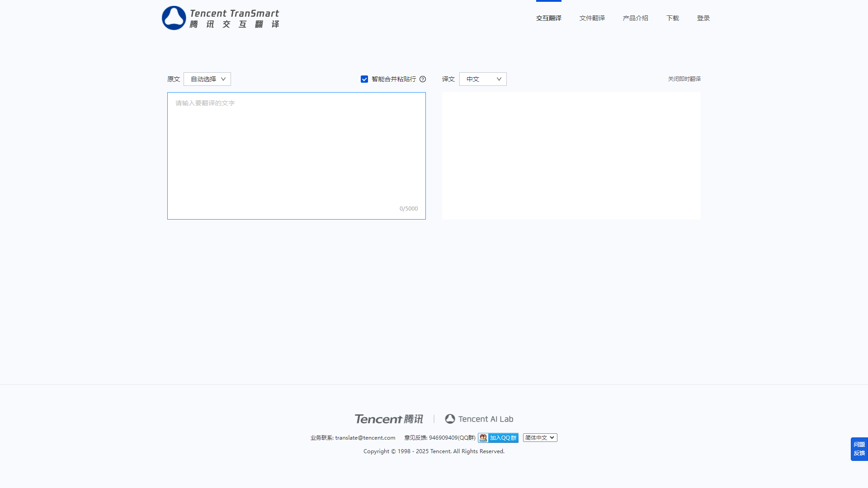Toggle the 智能合并粘贴行 checkbox
Image resolution: width=868 pixels, height=488 pixels.
point(364,79)
